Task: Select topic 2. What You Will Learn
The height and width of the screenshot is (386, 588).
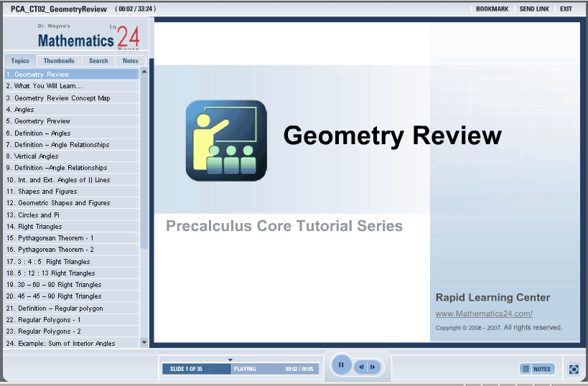Action: [72, 86]
